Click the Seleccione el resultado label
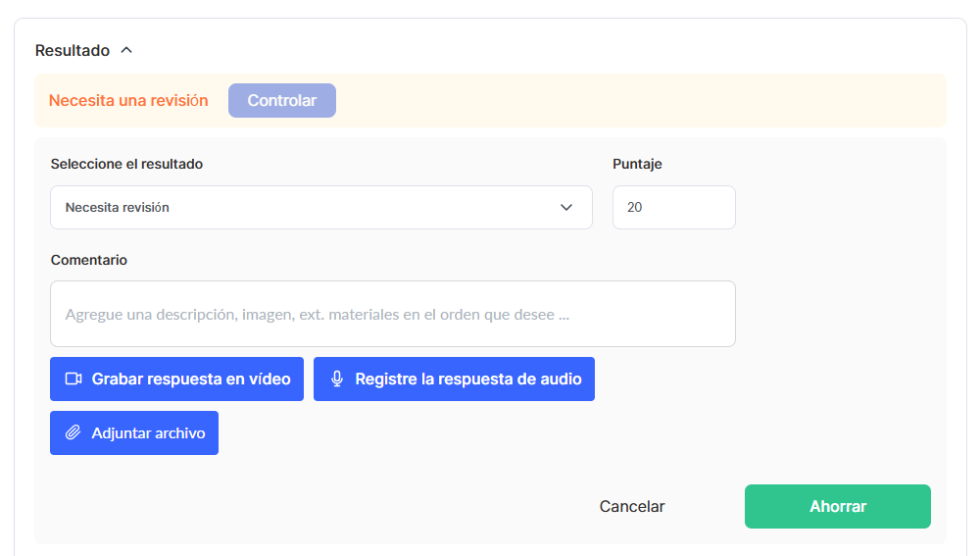The image size is (980, 556). [x=126, y=165]
